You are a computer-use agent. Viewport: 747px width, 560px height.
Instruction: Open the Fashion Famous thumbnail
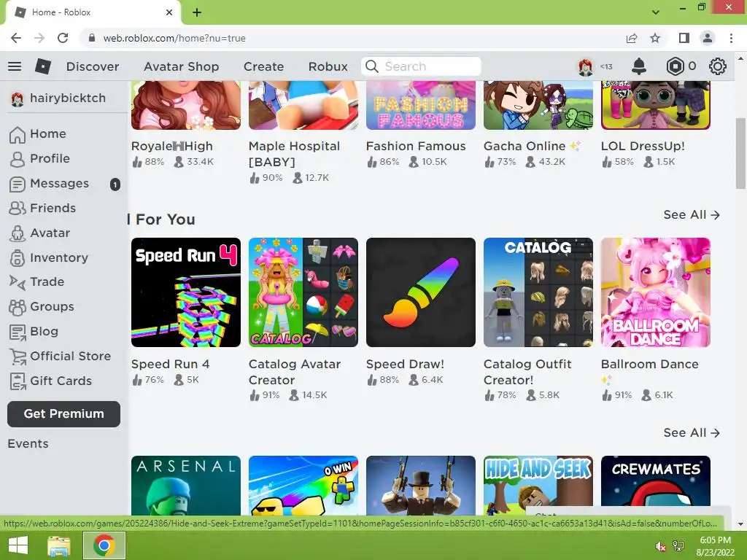tap(421, 105)
